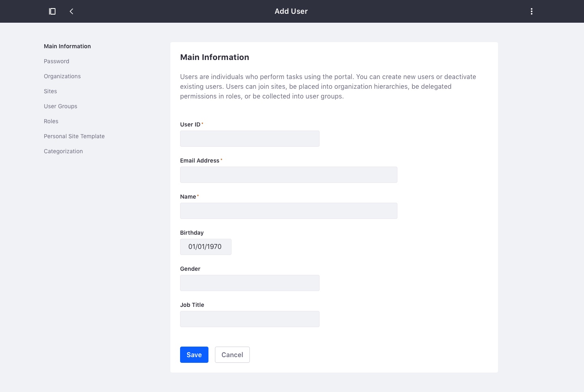The height and width of the screenshot is (392, 584).
Task: Click into the Name text field
Action: (x=288, y=211)
